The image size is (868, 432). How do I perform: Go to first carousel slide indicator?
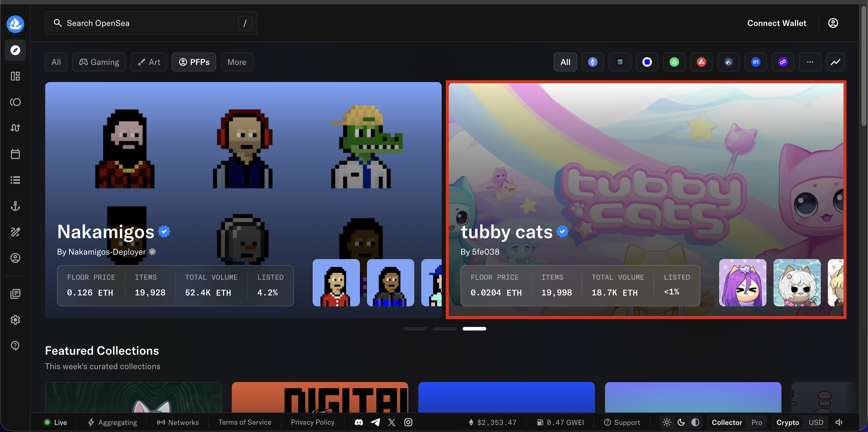[x=415, y=329]
